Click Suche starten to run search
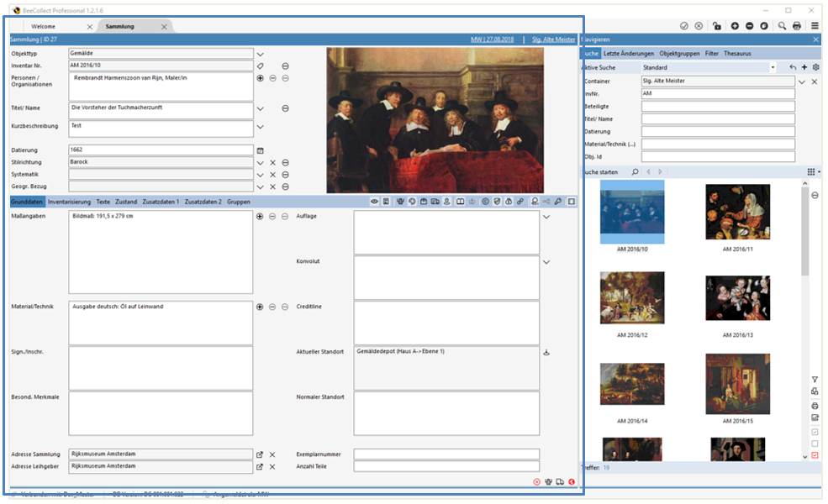This screenshot has width=828, height=504. tap(603, 171)
